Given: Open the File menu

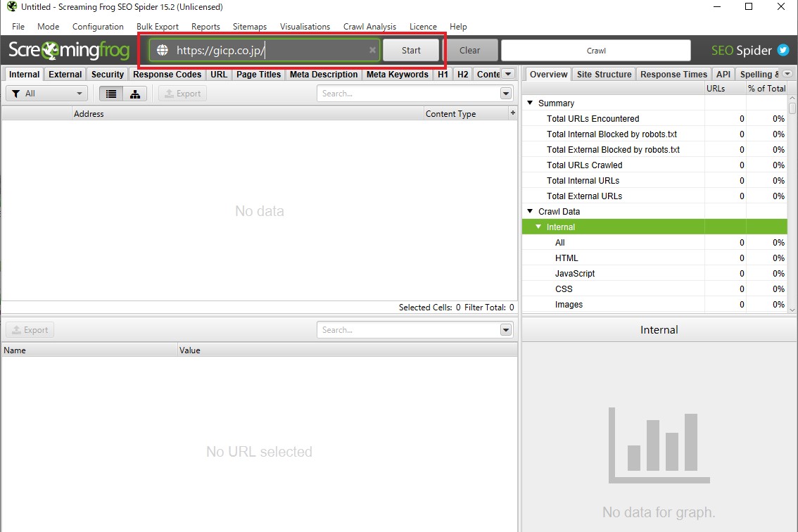Looking at the screenshot, I should click(x=18, y=27).
